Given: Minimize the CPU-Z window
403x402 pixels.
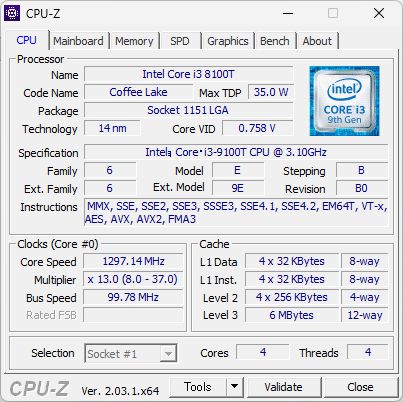Looking at the screenshot, I should [288, 13].
